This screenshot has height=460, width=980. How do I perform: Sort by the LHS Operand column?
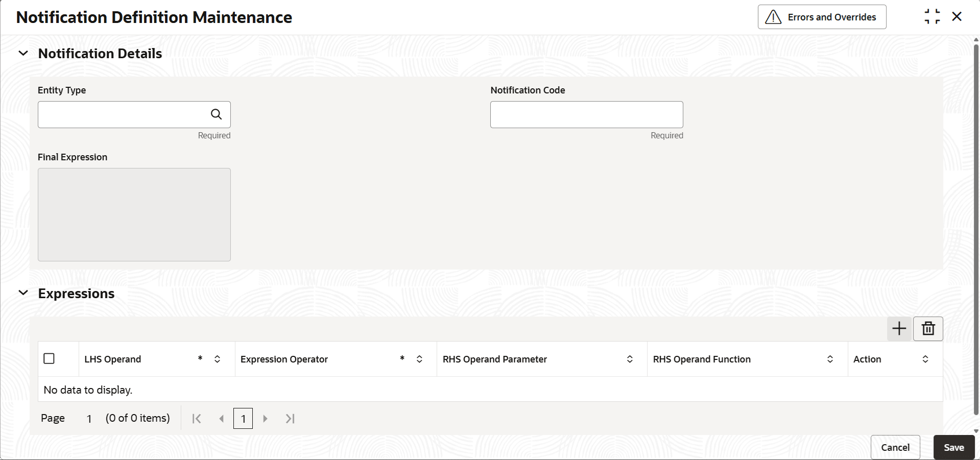[x=217, y=359]
